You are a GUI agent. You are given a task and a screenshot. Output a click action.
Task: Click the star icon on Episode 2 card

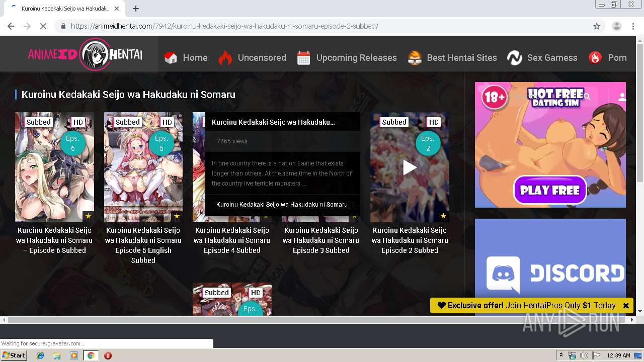[x=443, y=216]
